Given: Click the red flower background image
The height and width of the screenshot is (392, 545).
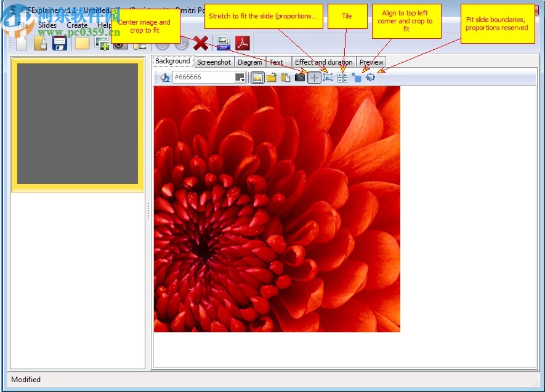Looking at the screenshot, I should (x=277, y=209).
